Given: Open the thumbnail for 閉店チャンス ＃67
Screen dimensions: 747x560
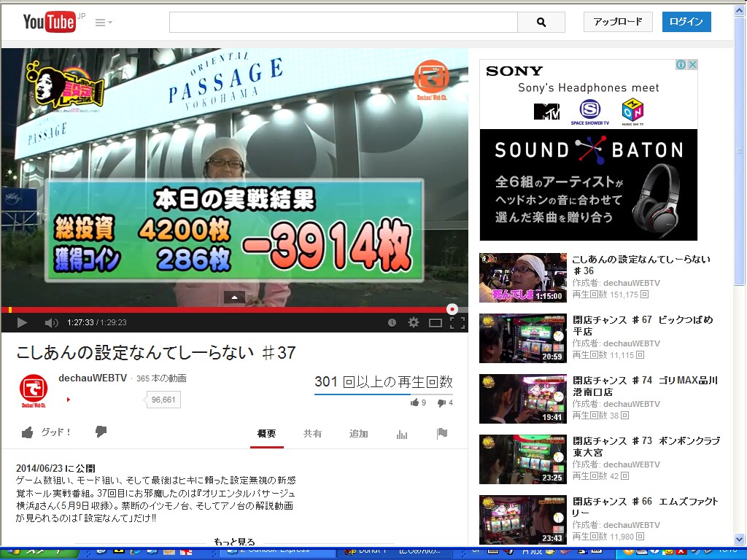Looking at the screenshot, I should pyautogui.click(x=522, y=338).
